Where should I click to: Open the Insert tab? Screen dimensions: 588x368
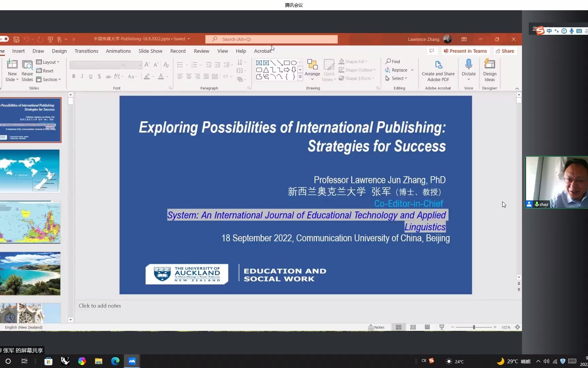[x=18, y=51]
